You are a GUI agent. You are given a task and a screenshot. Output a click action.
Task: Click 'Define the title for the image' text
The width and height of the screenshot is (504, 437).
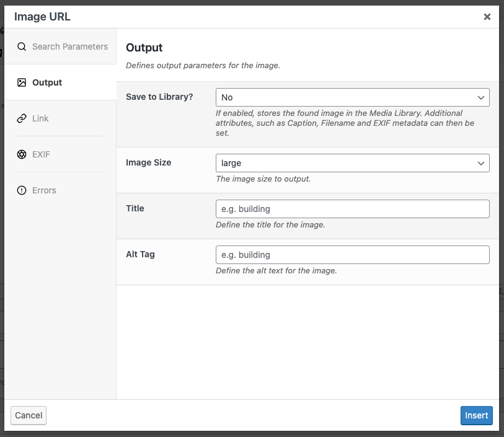click(x=270, y=224)
